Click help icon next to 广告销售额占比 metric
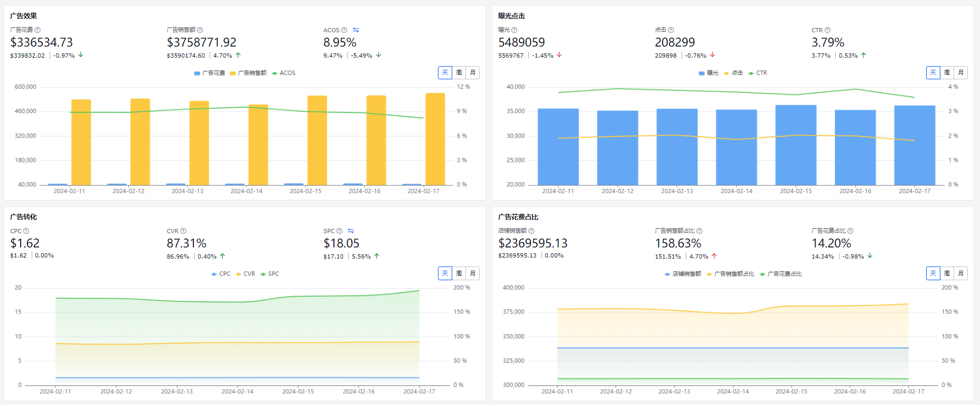This screenshot has width=980, height=405. tap(699, 231)
